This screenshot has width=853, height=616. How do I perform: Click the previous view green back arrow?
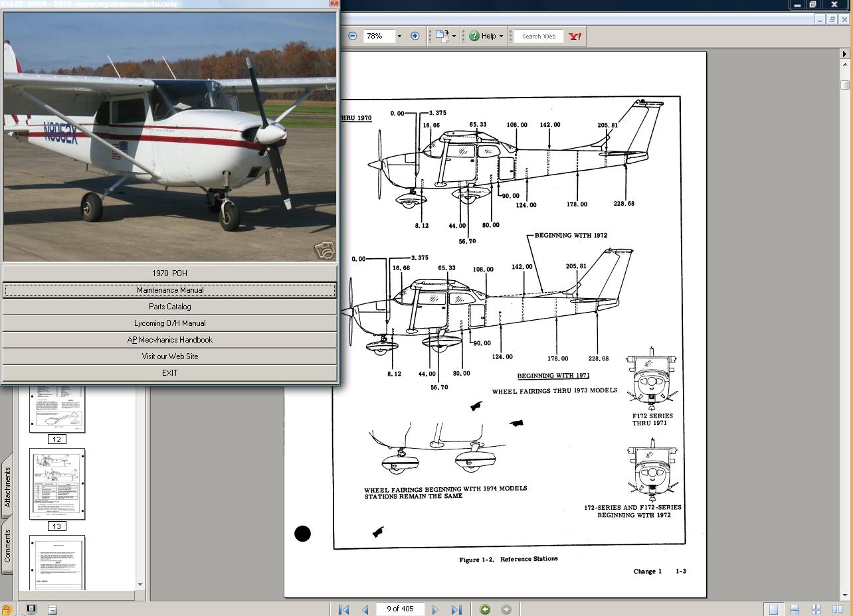(485, 609)
